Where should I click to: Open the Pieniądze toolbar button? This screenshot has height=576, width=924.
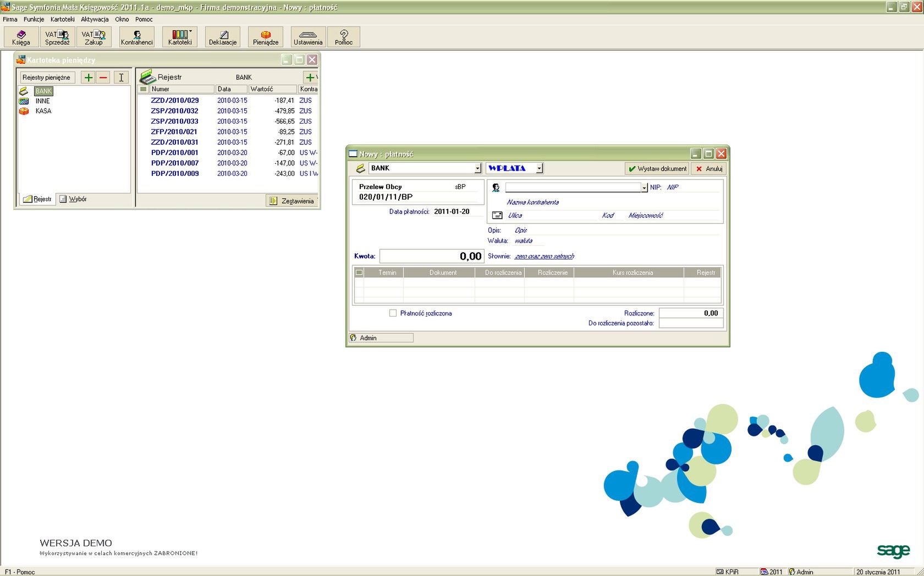pyautogui.click(x=266, y=37)
